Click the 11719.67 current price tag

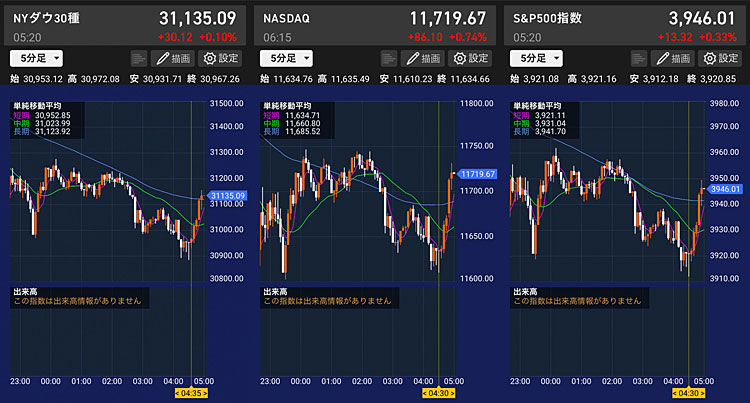tap(477, 174)
